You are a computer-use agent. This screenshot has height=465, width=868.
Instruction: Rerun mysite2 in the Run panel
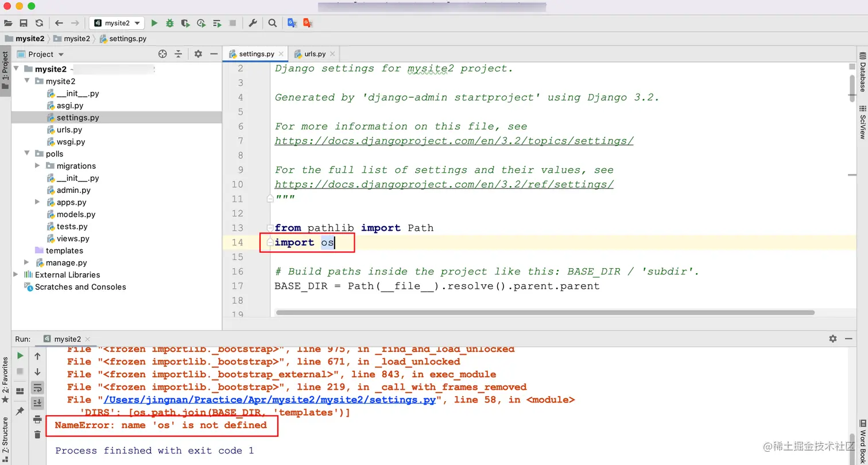(x=20, y=356)
